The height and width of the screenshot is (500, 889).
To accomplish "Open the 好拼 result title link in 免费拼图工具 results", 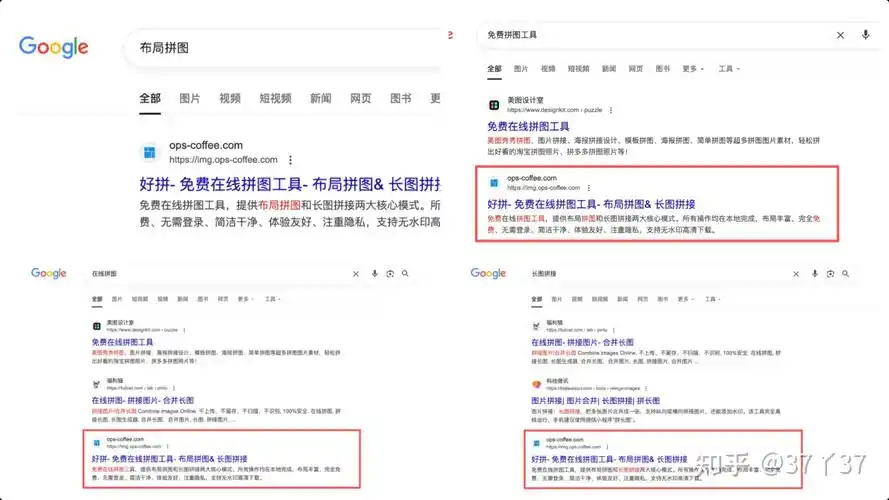I will (x=591, y=204).
